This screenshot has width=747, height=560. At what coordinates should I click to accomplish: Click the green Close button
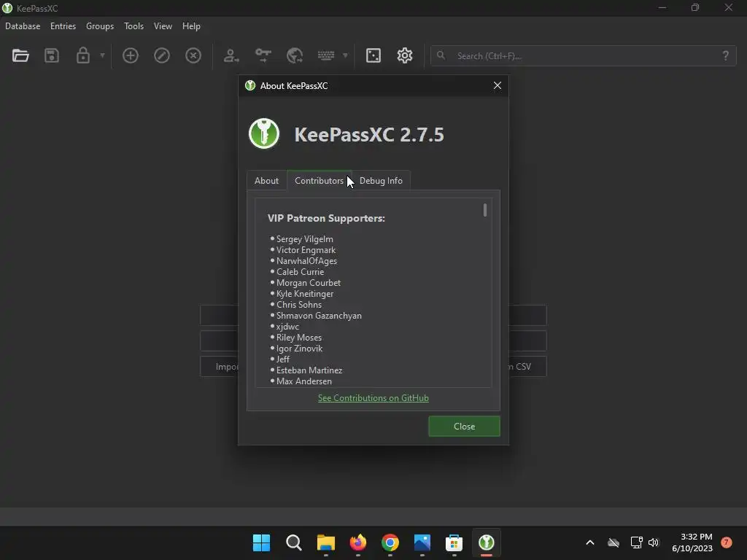[464, 426]
